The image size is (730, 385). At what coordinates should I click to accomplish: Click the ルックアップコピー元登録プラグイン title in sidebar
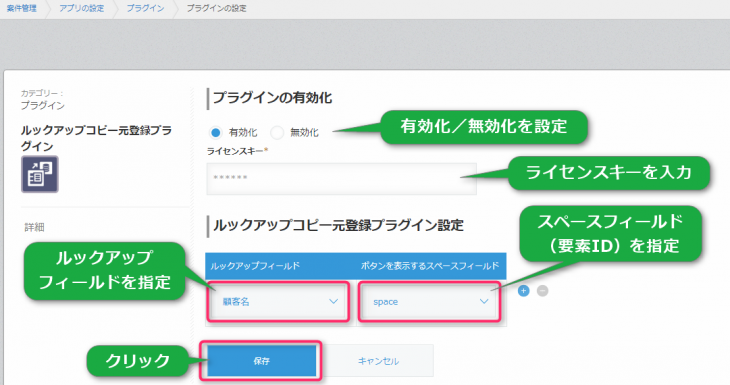pos(96,138)
